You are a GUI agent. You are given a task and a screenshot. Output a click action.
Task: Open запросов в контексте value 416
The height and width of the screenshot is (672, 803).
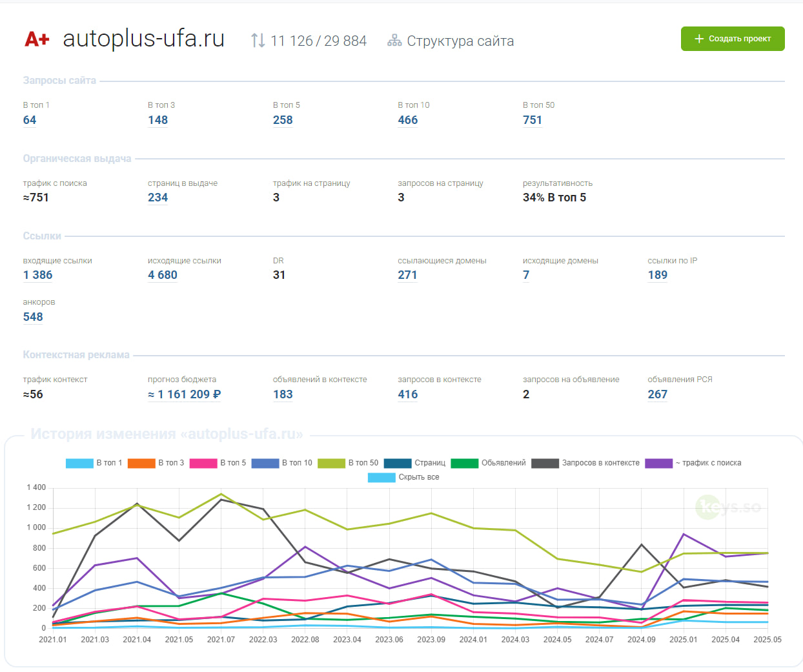click(408, 394)
